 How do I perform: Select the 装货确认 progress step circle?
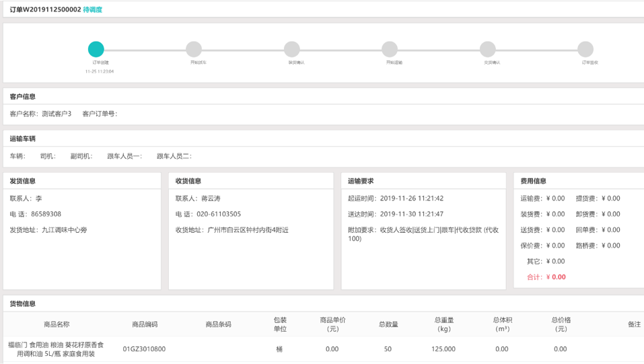(x=291, y=49)
